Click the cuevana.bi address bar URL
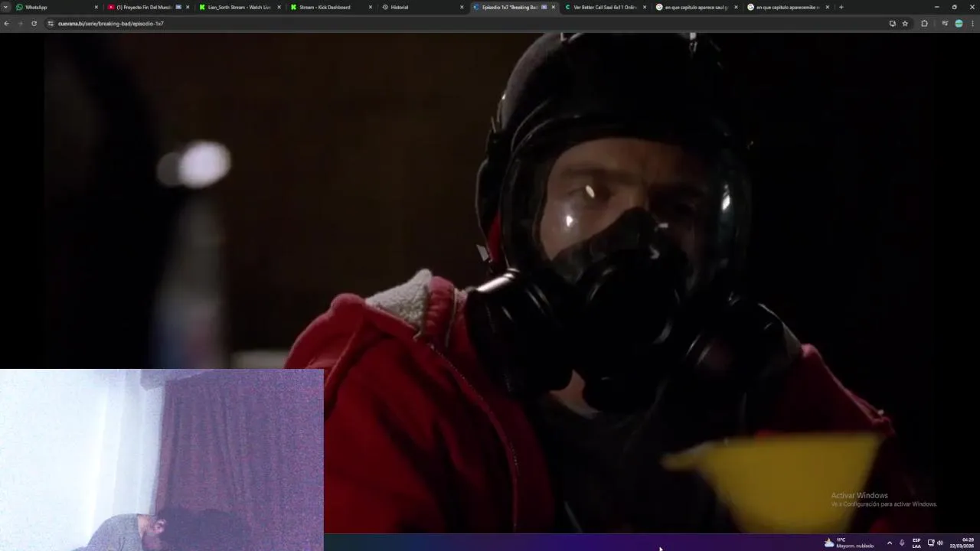 coord(111,24)
